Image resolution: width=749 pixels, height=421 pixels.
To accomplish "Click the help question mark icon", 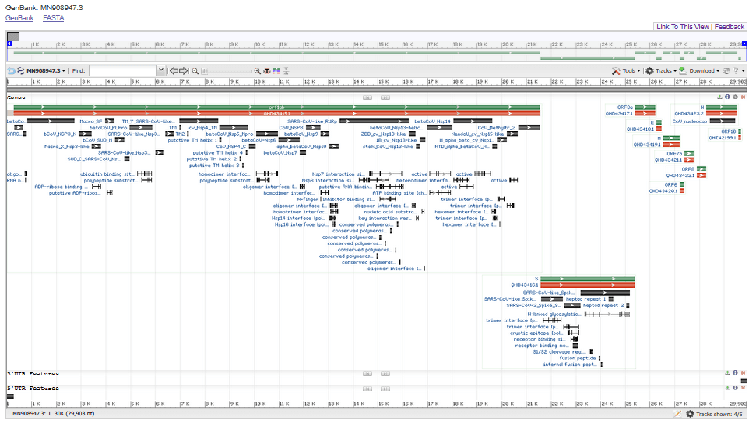I will click(736, 71).
